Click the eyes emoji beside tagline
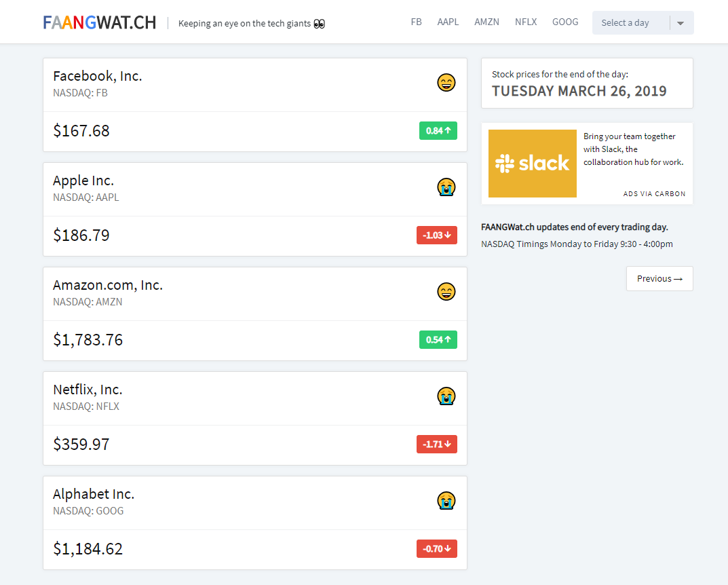The image size is (728, 585). (x=320, y=24)
